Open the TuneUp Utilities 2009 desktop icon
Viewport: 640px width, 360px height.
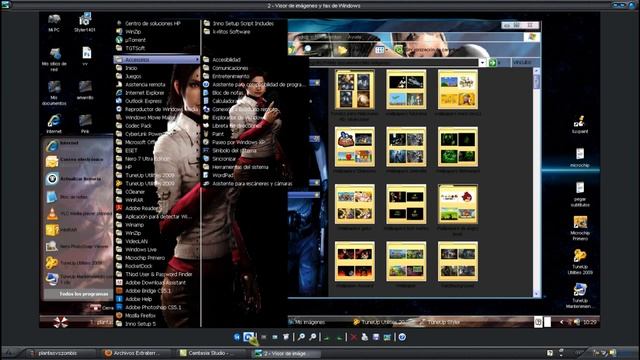[580, 261]
